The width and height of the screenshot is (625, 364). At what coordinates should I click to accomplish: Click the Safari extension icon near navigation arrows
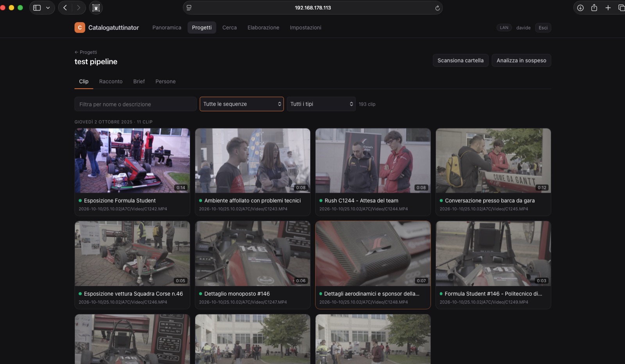[96, 8]
